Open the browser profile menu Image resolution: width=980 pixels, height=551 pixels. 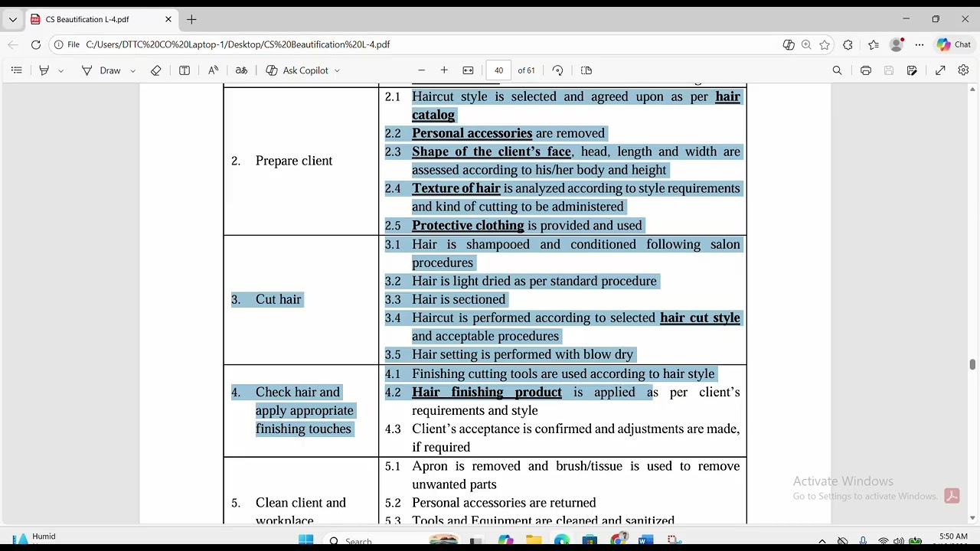[x=897, y=44]
